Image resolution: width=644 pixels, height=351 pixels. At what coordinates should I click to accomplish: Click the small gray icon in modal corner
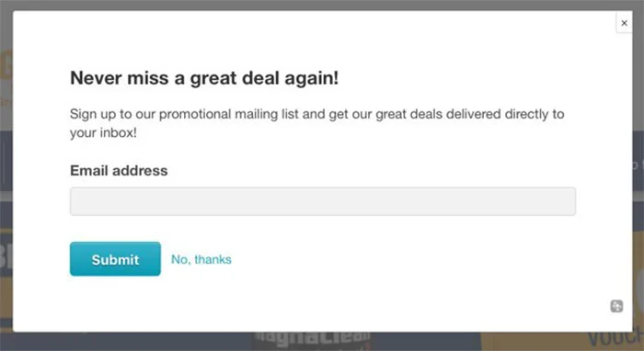tap(616, 306)
